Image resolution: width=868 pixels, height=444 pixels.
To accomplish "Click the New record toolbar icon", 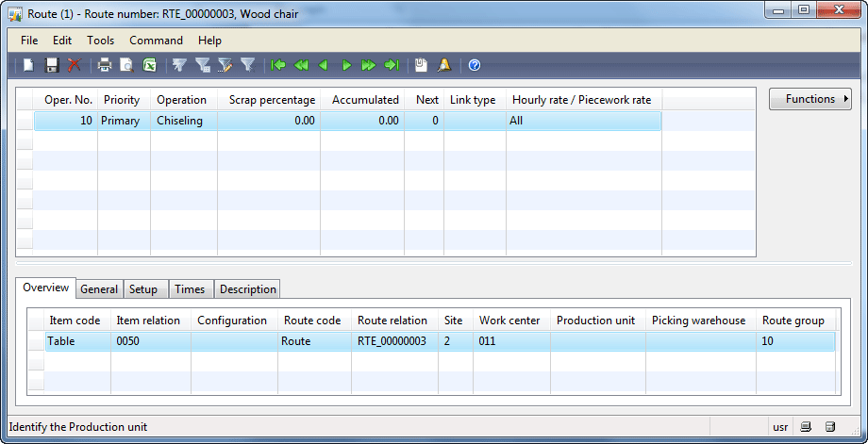I will pos(29,65).
